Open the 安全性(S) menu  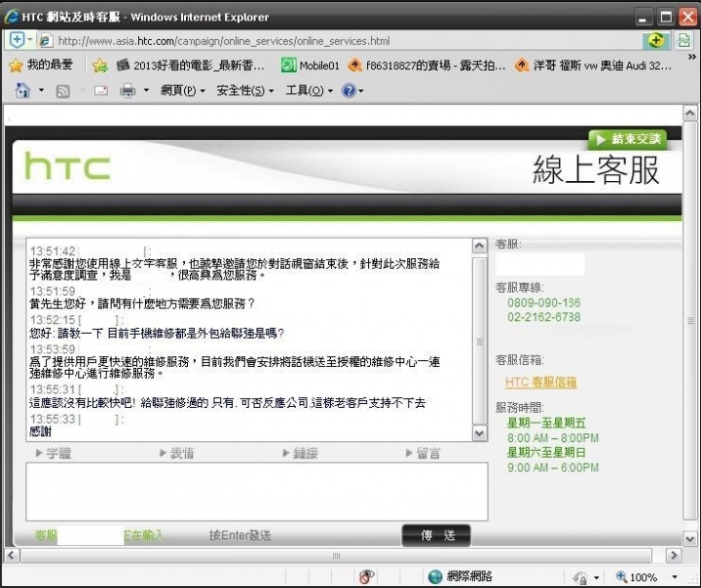pos(244,91)
